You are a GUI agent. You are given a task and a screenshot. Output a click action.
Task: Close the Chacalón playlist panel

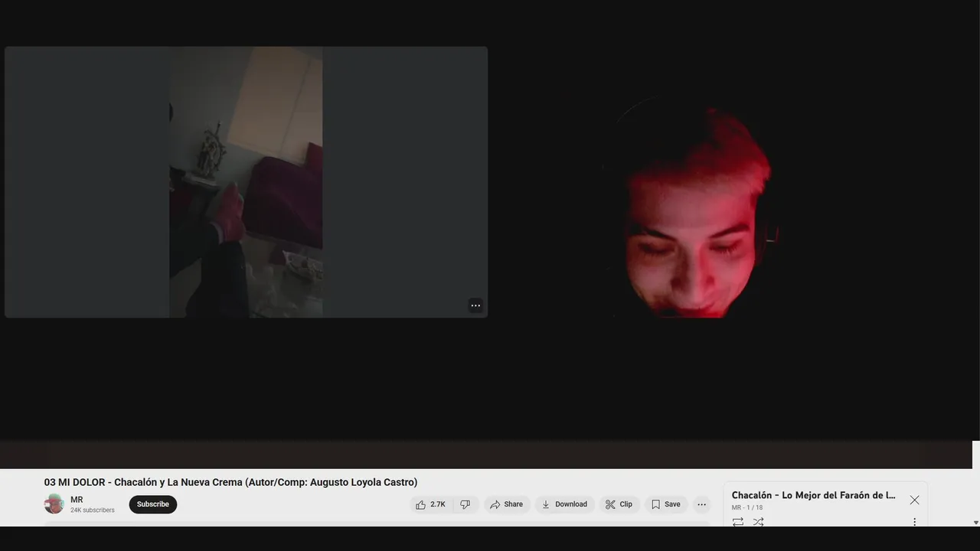(x=914, y=500)
